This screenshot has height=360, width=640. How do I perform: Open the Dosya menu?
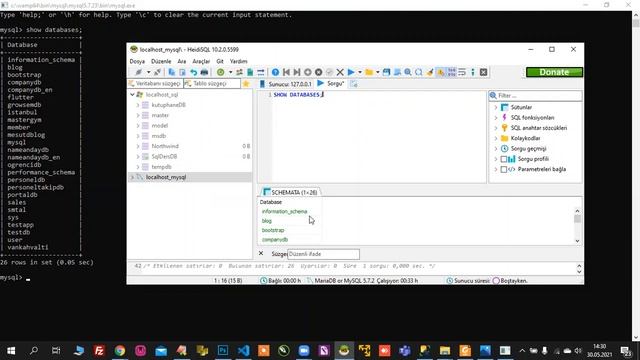pos(137,61)
